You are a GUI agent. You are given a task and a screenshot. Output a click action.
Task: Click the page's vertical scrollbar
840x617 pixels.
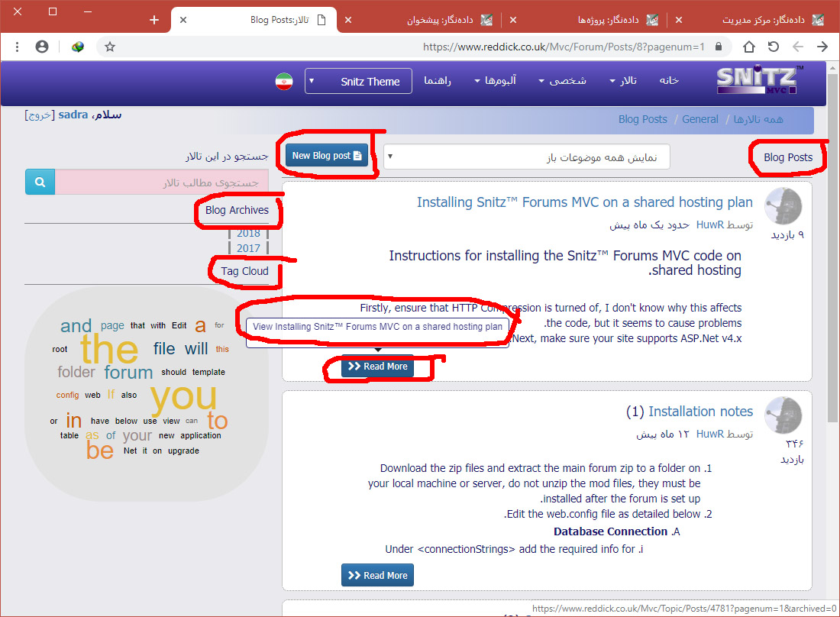click(x=833, y=305)
